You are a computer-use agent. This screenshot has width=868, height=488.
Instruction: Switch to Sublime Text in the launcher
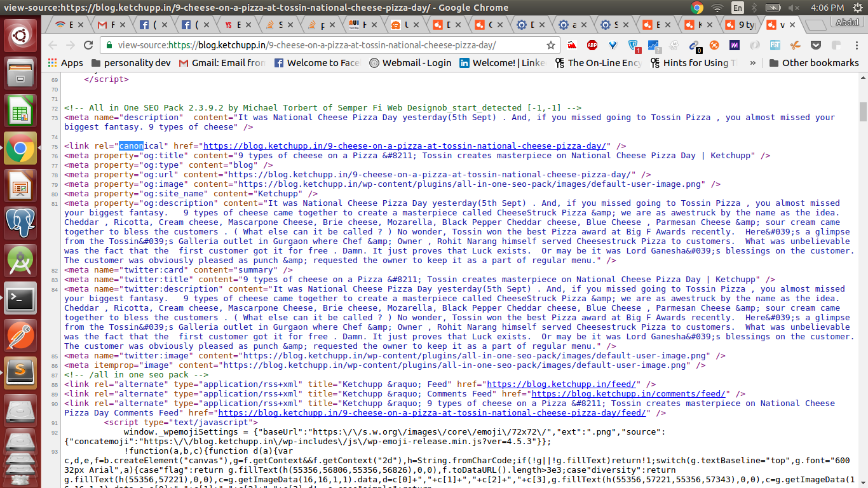click(20, 374)
